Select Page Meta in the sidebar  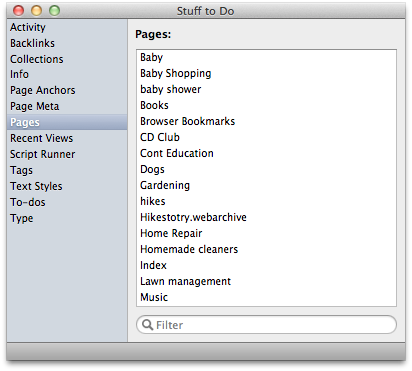(x=67, y=106)
